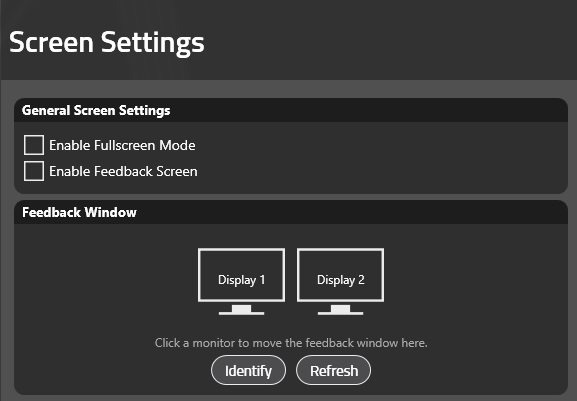Click the Identify button

pyautogui.click(x=248, y=370)
